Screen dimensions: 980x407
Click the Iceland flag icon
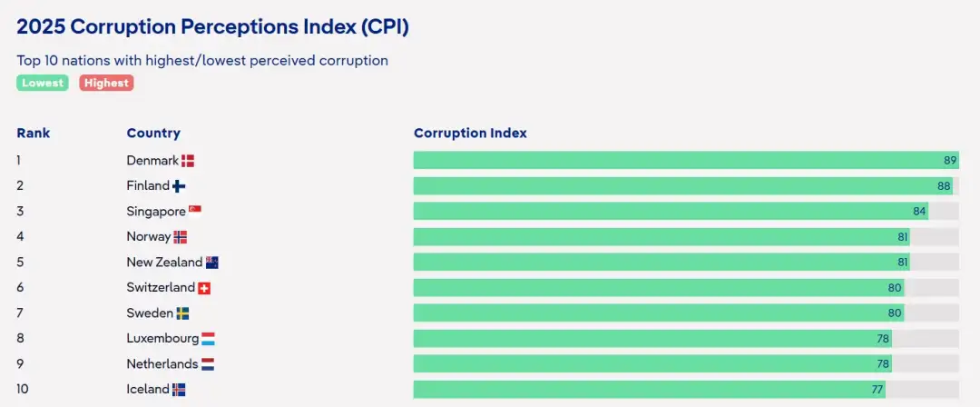(179, 390)
